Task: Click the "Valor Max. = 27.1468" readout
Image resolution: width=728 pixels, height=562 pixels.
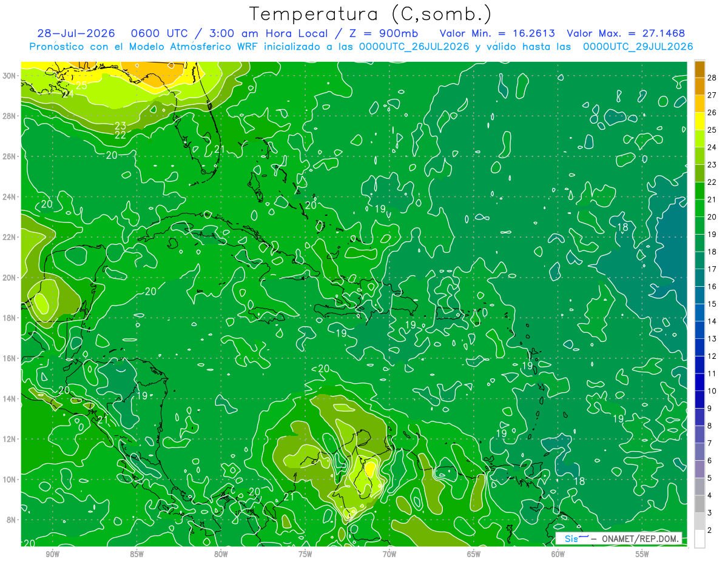Action: coord(625,33)
